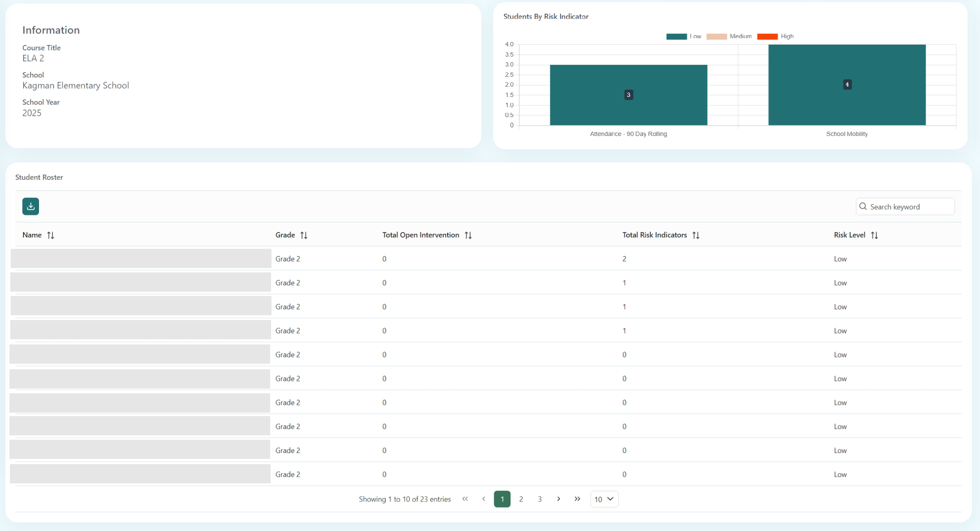Go to the first page of entries

tap(465, 499)
